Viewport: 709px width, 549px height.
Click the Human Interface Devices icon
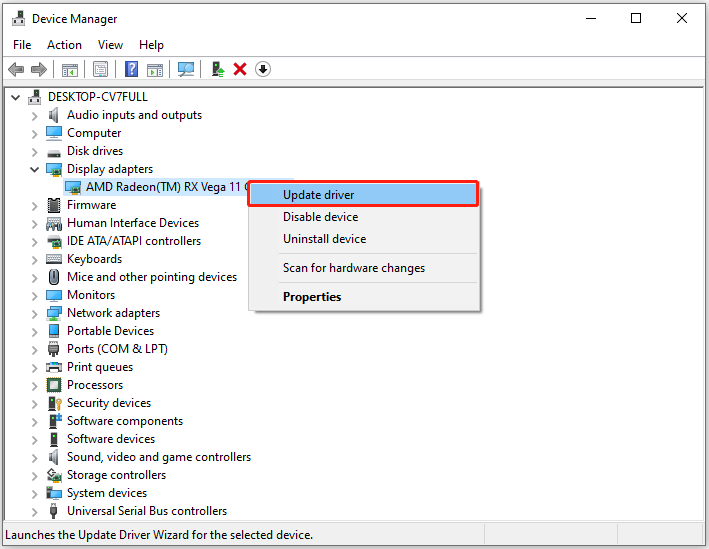pyautogui.click(x=54, y=223)
